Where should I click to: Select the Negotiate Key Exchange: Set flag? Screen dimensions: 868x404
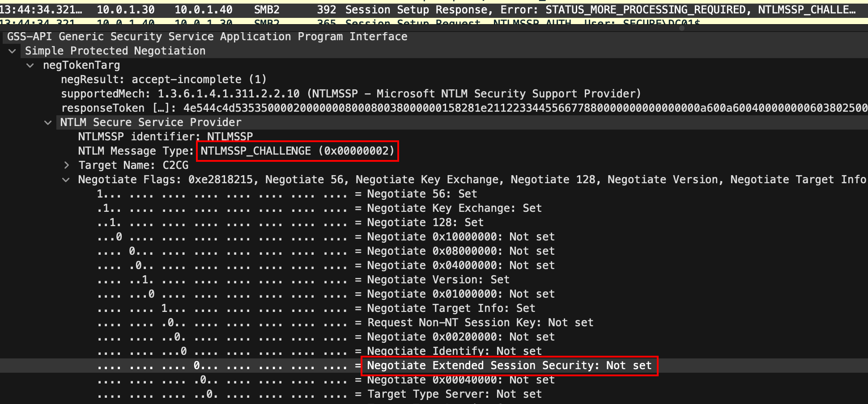tap(454, 208)
